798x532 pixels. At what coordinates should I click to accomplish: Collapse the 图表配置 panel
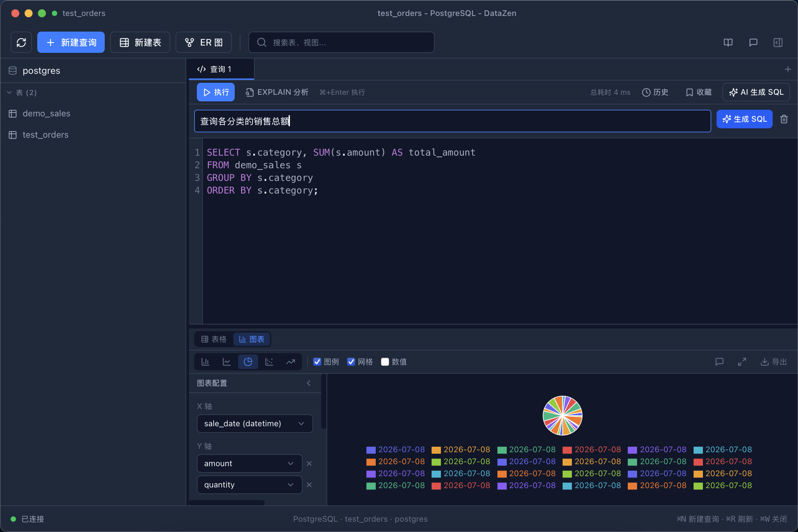pos(309,383)
